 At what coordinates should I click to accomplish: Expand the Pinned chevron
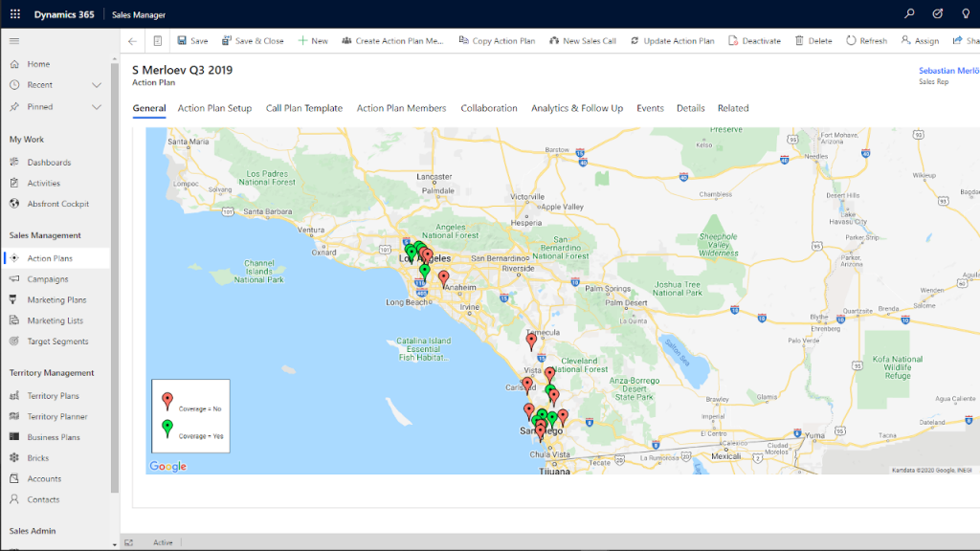(x=97, y=107)
